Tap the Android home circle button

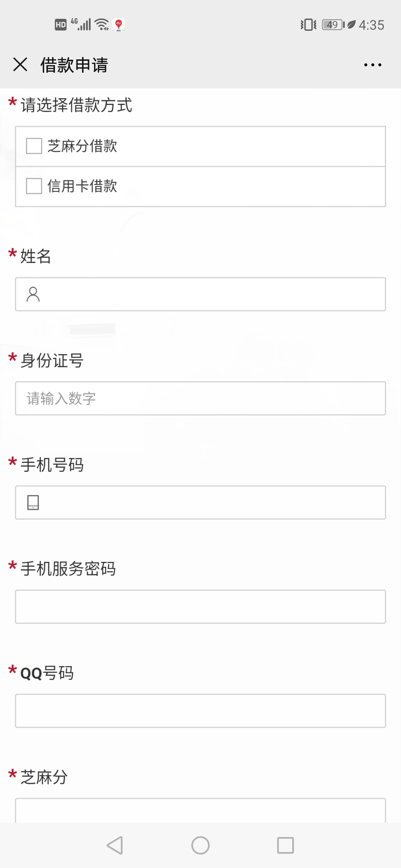coord(200,845)
